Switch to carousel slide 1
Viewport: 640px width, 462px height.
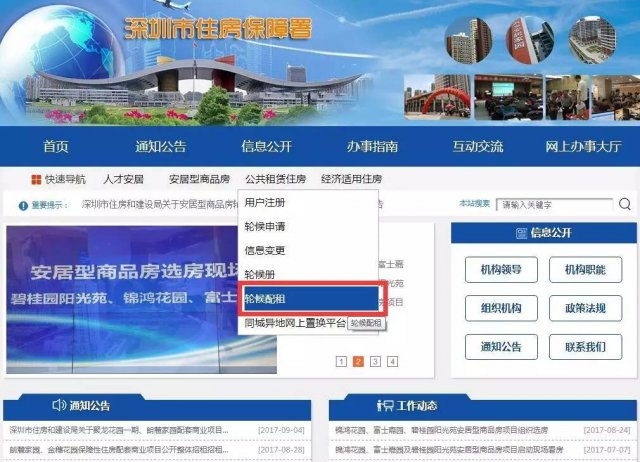(341, 361)
